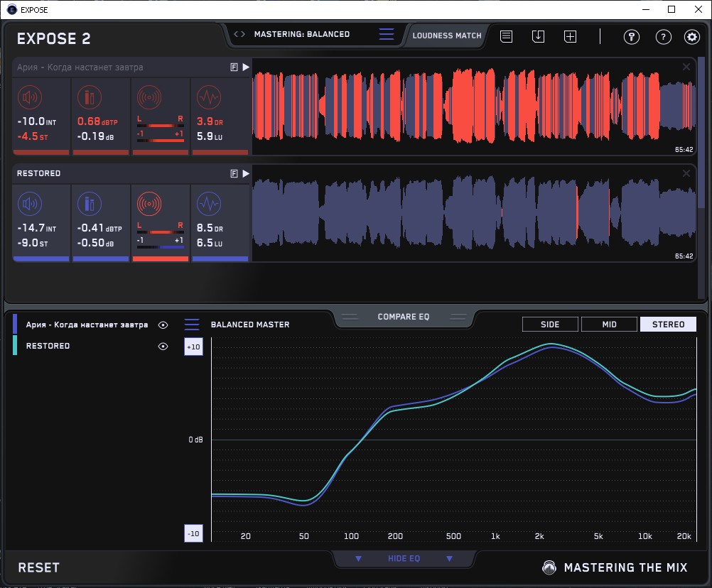Hide the Ария track EQ curve with its eye icon

[163, 325]
